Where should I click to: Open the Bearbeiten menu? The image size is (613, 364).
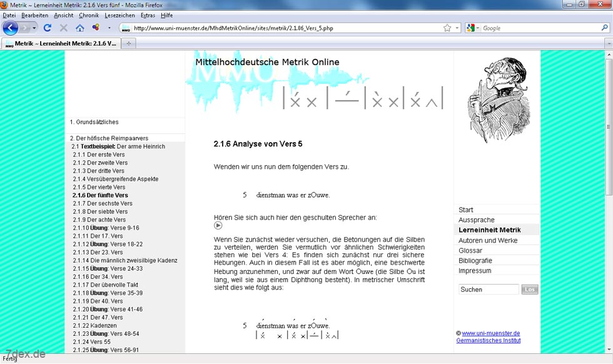tap(35, 15)
